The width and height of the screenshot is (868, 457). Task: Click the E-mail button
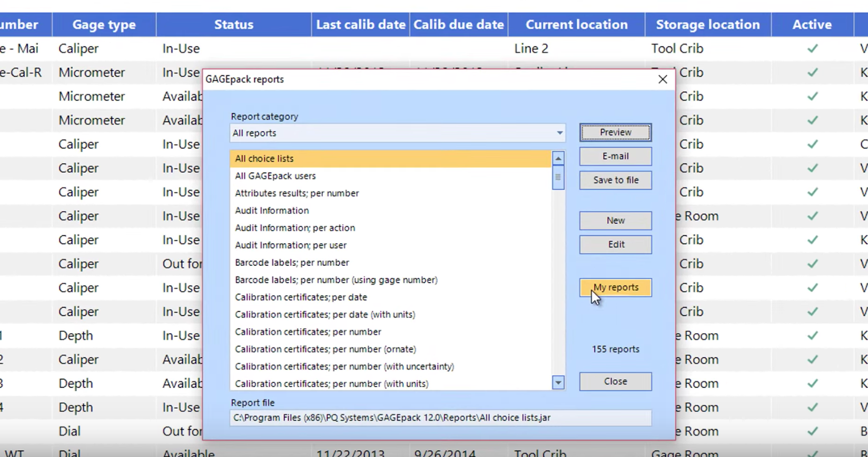click(x=615, y=156)
